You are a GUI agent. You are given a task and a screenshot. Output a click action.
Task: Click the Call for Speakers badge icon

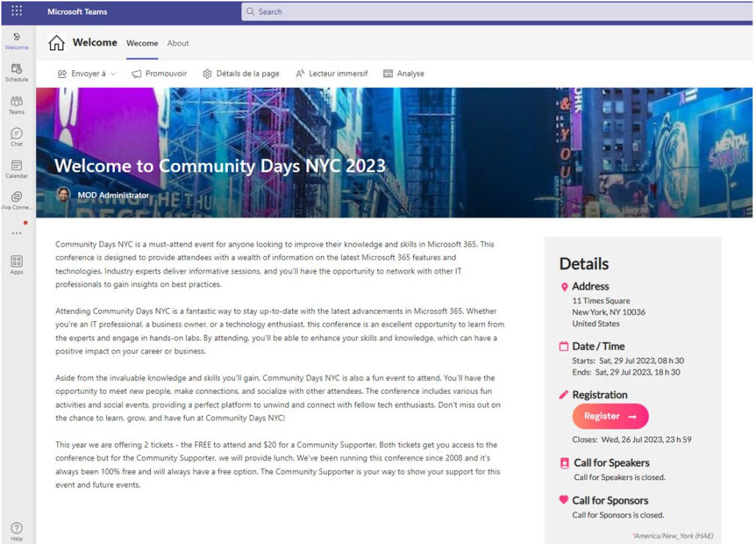[x=564, y=463]
